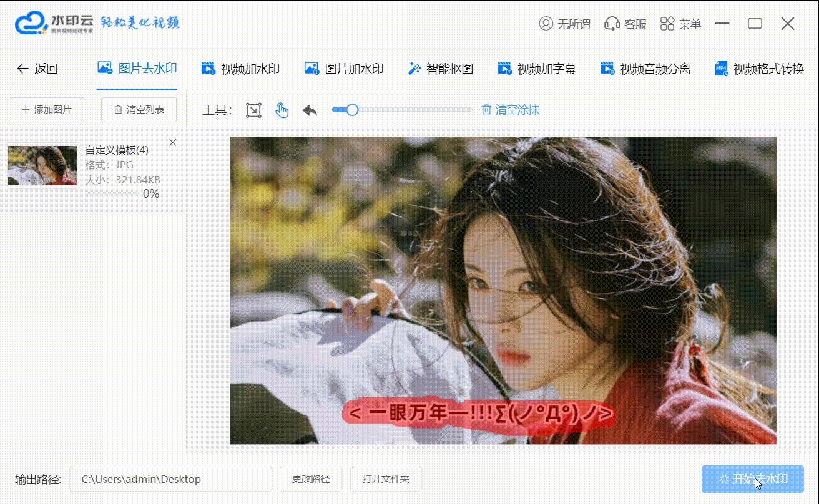Remove 自定义模板(4) item with X

pos(173,143)
